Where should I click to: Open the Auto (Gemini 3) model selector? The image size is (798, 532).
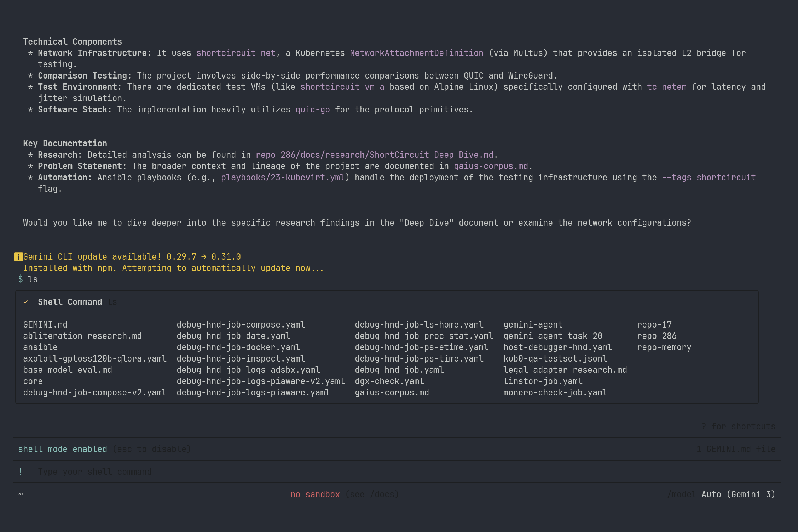(738, 495)
